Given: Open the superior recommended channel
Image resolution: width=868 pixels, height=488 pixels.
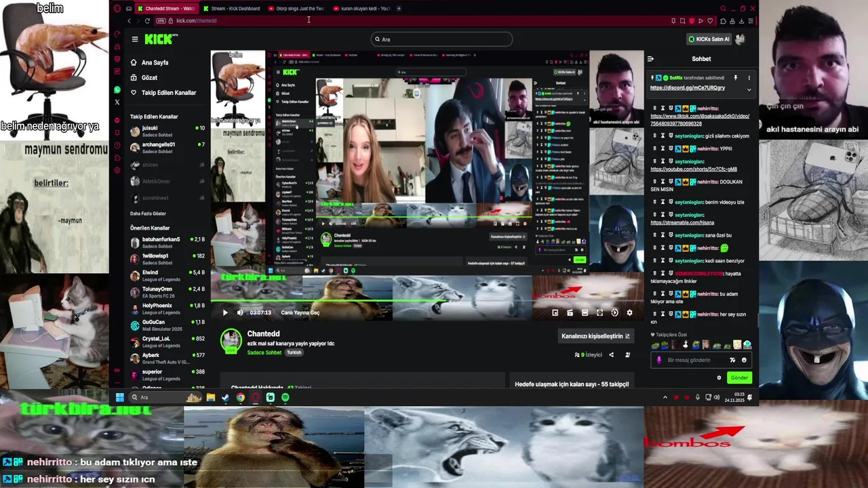Looking at the screenshot, I should coord(167,375).
